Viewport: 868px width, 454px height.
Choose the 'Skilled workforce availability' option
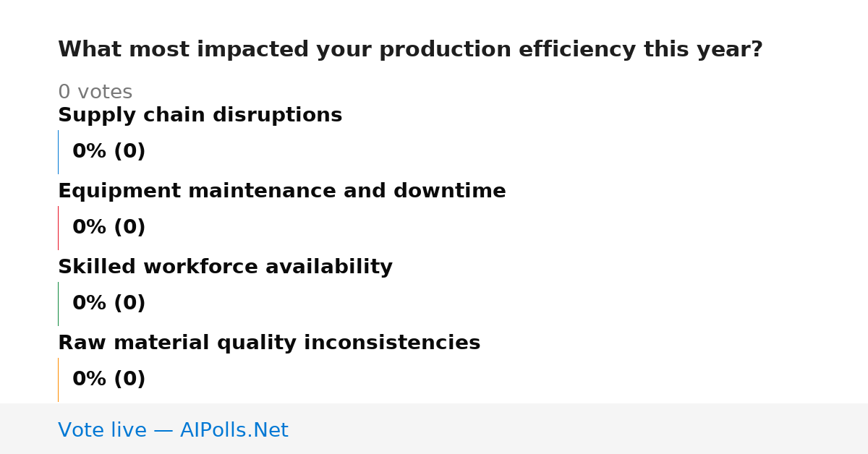[x=225, y=267]
